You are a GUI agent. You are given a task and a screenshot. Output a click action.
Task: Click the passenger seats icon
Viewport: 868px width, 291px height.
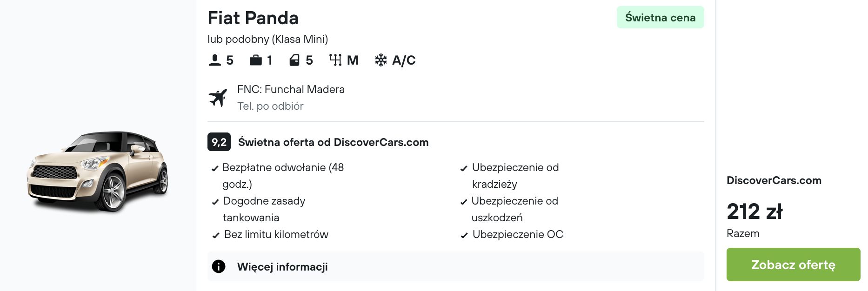click(x=214, y=60)
